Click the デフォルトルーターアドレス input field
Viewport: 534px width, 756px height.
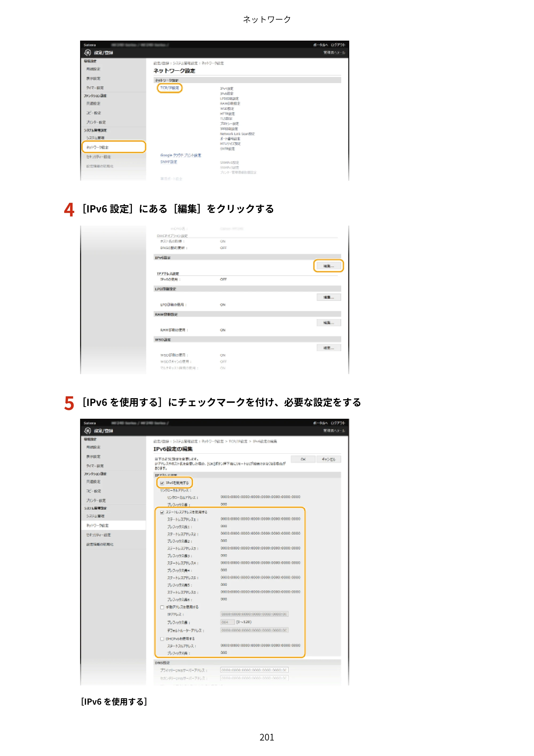click(x=254, y=630)
